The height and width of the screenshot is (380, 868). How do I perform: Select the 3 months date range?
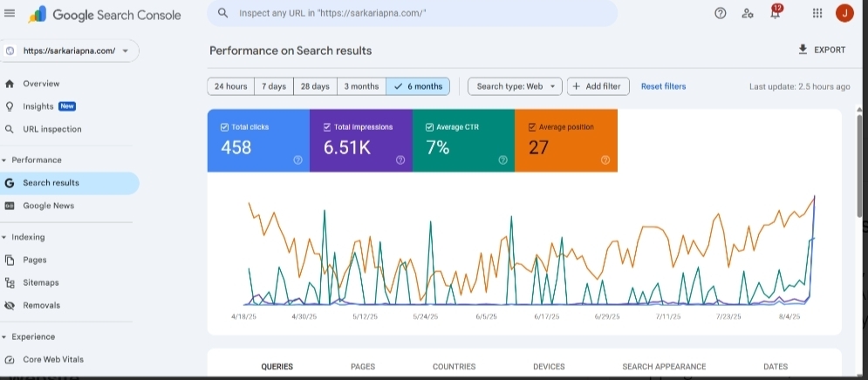[361, 86]
